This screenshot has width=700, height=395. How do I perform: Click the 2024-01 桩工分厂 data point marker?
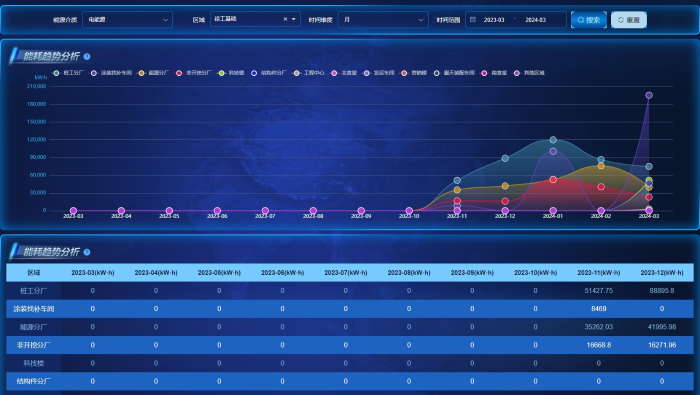(x=553, y=140)
